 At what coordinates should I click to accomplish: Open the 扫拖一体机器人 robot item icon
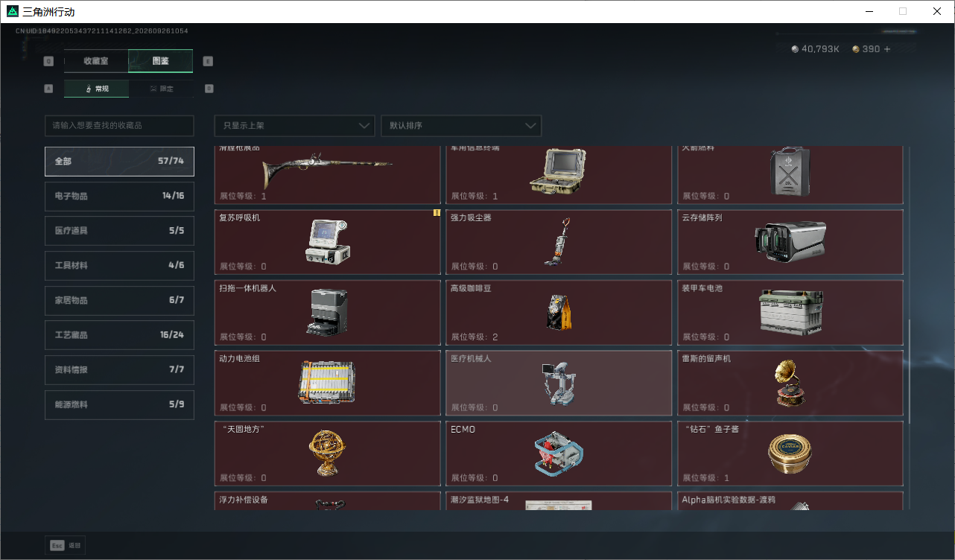[328, 311]
